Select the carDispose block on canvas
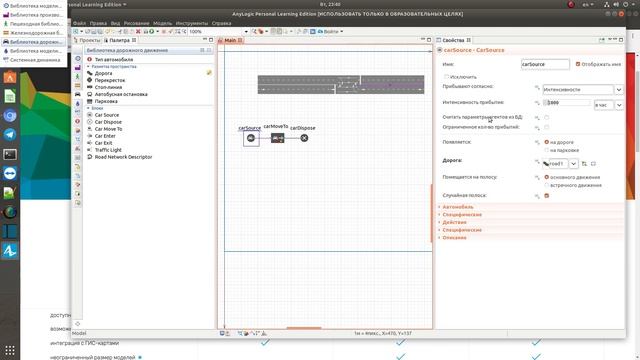 (x=304, y=138)
